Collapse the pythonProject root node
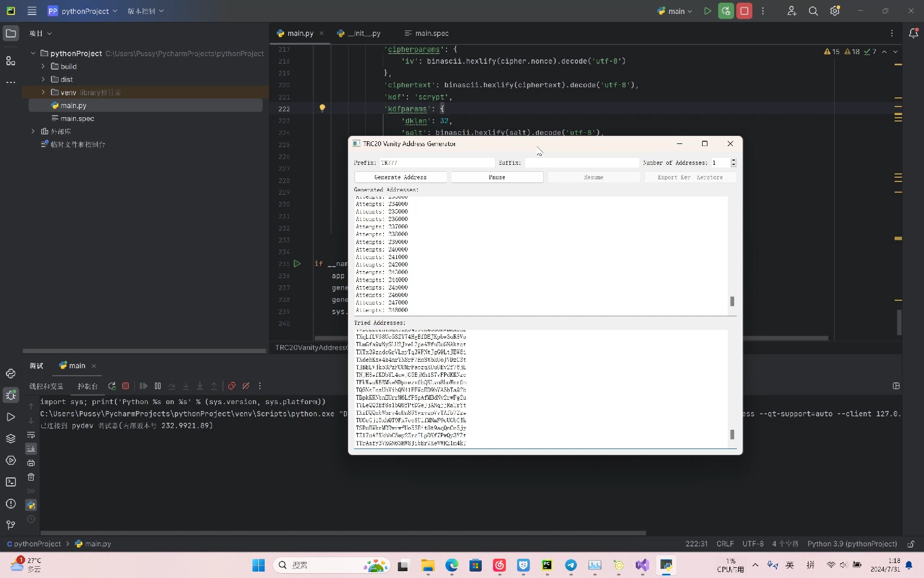This screenshot has width=924, height=578. pos(33,53)
